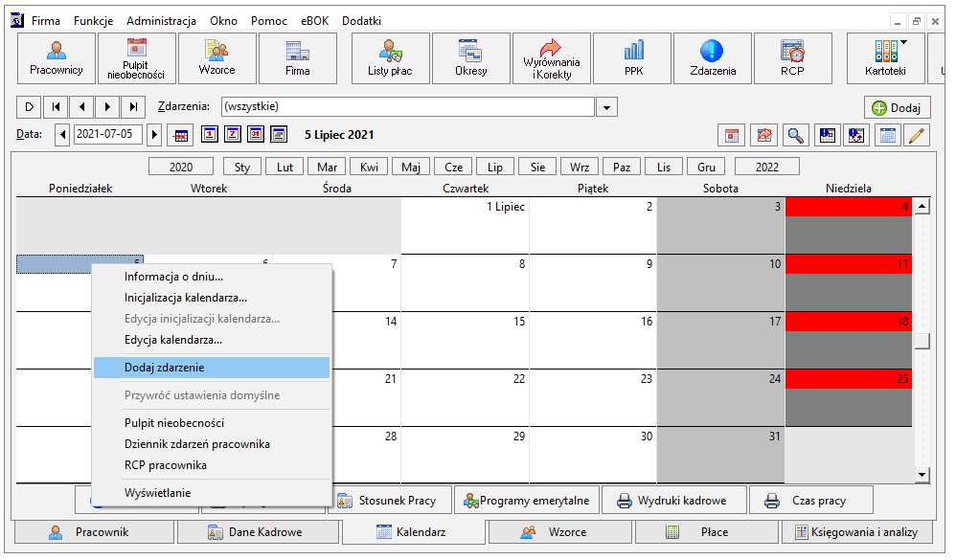Go to year 2022
Viewport: 956px width, 560px height.
767,167
